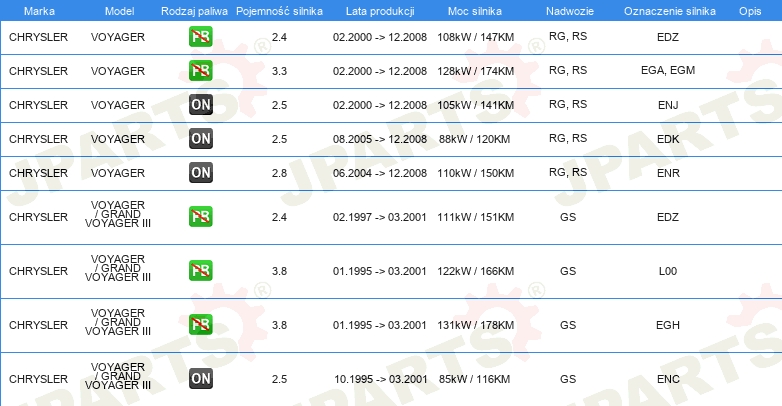782x406 pixels.
Task: Select the engine code ENJ cell
Action: point(668,105)
